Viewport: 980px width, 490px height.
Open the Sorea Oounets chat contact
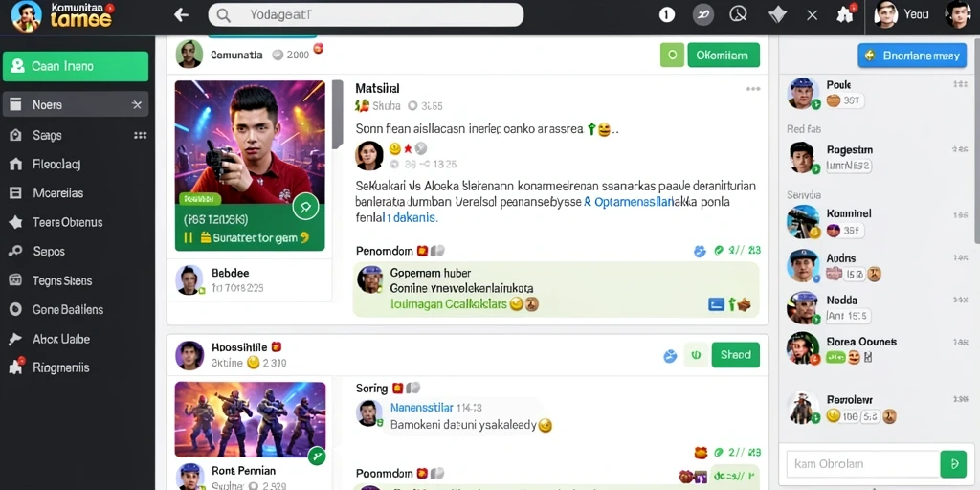875,349
